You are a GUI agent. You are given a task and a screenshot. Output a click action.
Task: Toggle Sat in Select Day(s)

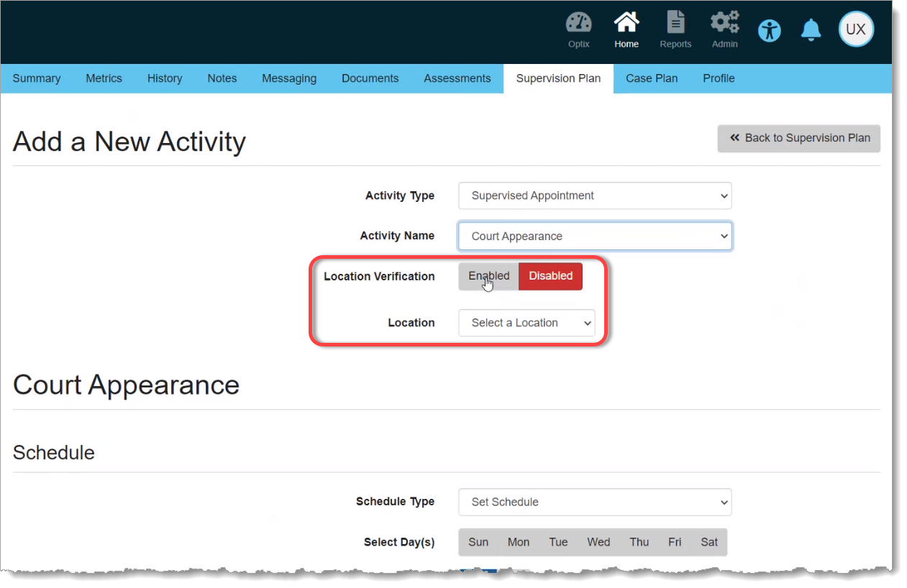tap(708, 542)
